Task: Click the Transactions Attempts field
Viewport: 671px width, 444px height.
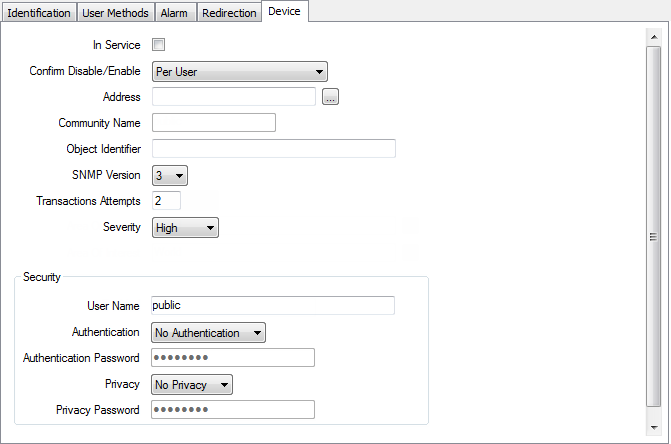Action: click(x=165, y=201)
